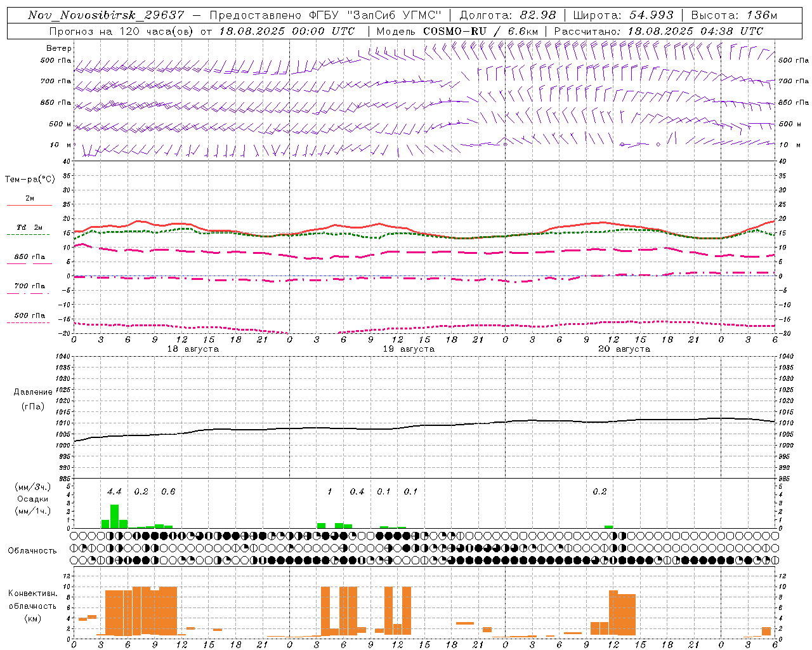Click the "(мм/3ч.)" precipitation unit label
The height and width of the screenshot is (650, 812).
[x=33, y=487]
